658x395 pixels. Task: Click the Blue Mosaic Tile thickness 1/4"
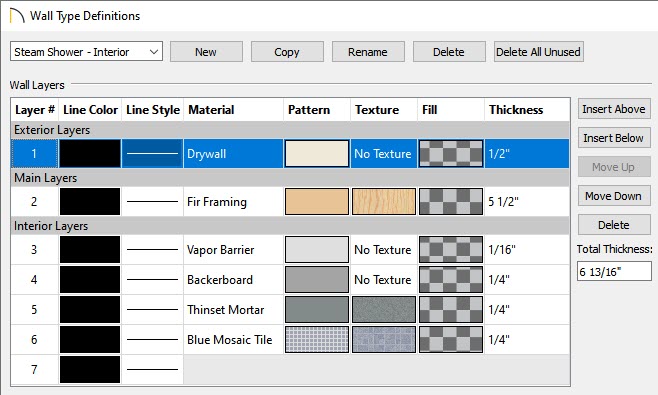tap(499, 339)
